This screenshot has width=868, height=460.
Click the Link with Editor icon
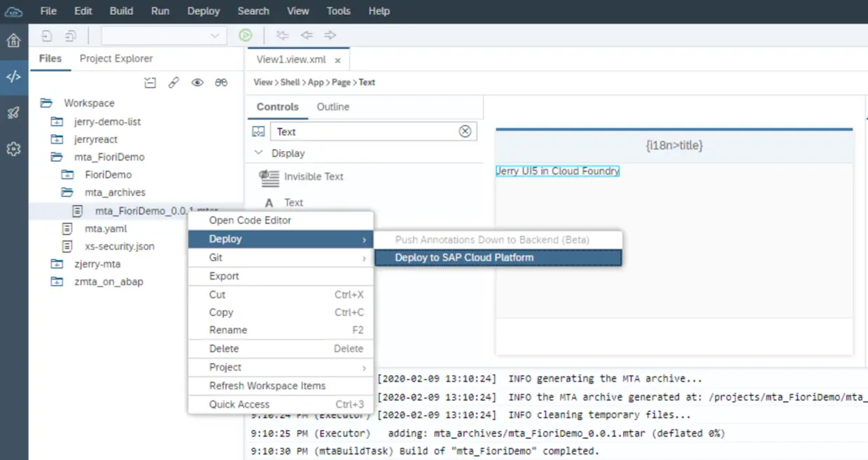tap(174, 83)
